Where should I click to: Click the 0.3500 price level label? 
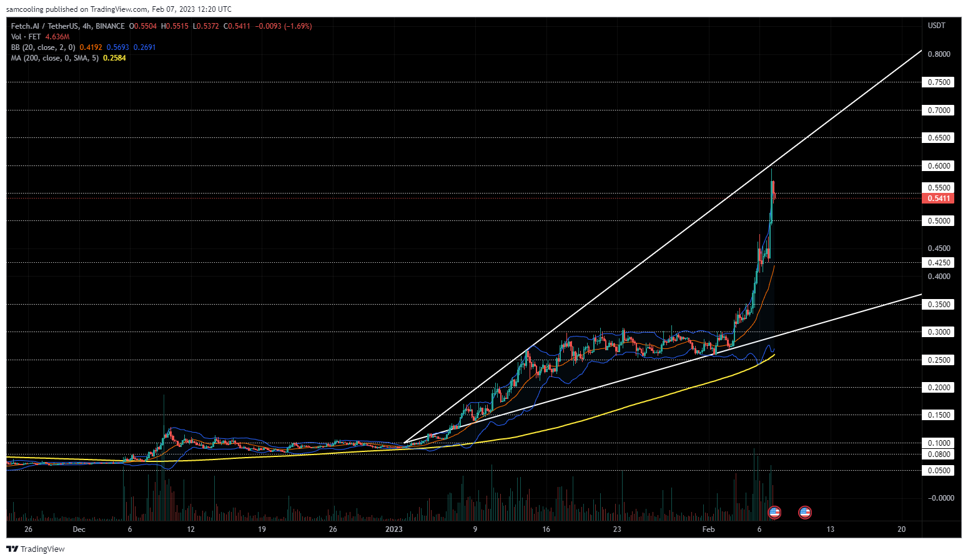tap(938, 305)
